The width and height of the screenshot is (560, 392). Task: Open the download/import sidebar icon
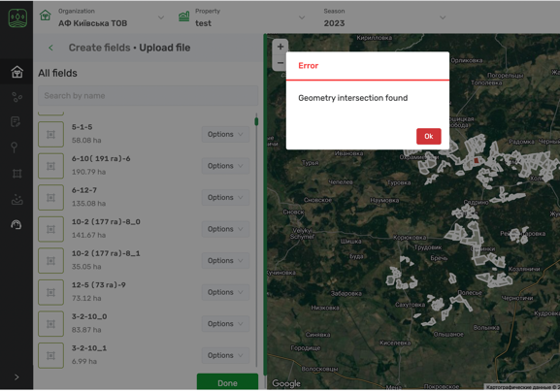(x=16, y=199)
